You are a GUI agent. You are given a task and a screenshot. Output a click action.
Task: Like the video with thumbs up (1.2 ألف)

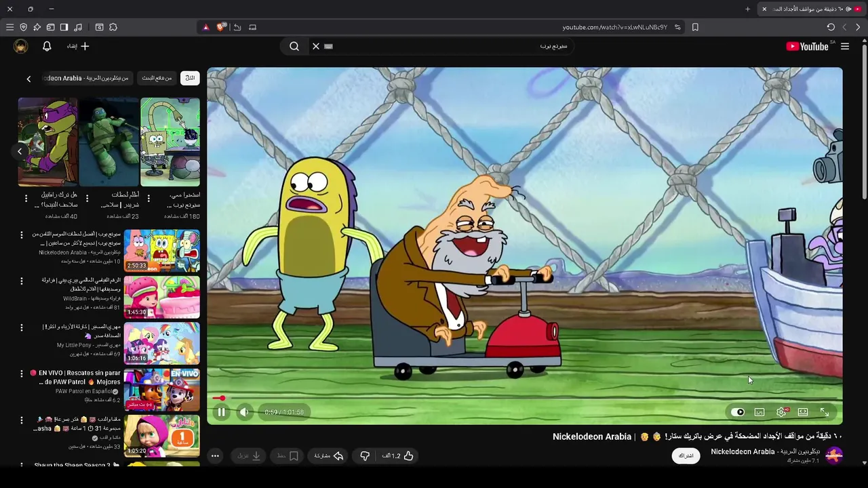tap(397, 456)
